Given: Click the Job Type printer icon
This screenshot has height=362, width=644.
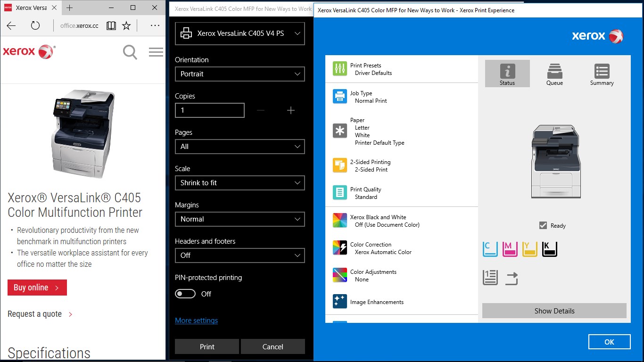Looking at the screenshot, I should pyautogui.click(x=340, y=96).
